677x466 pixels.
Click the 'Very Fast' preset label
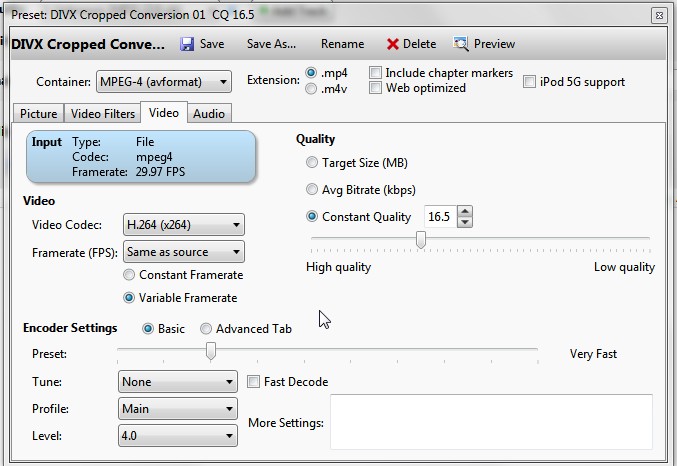point(593,354)
